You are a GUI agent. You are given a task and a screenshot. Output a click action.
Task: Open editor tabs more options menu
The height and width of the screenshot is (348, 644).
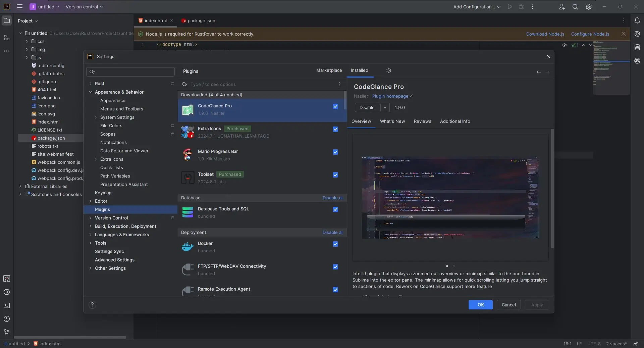[624, 20]
